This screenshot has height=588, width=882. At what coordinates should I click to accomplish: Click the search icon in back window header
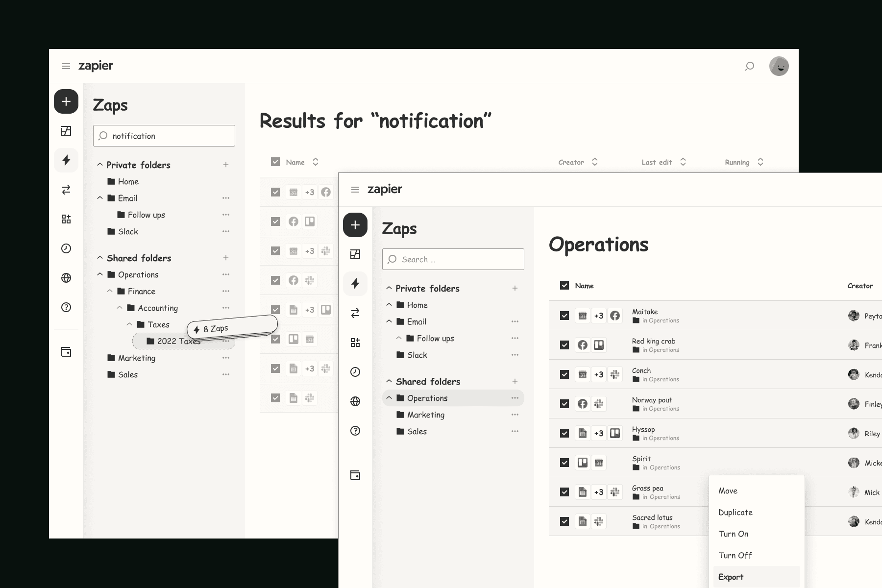click(749, 66)
